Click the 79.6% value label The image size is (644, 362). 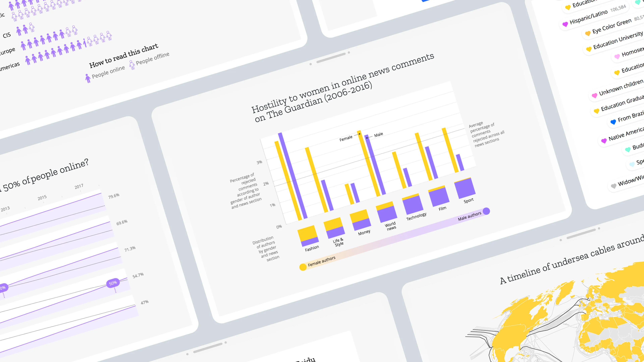[114, 196]
